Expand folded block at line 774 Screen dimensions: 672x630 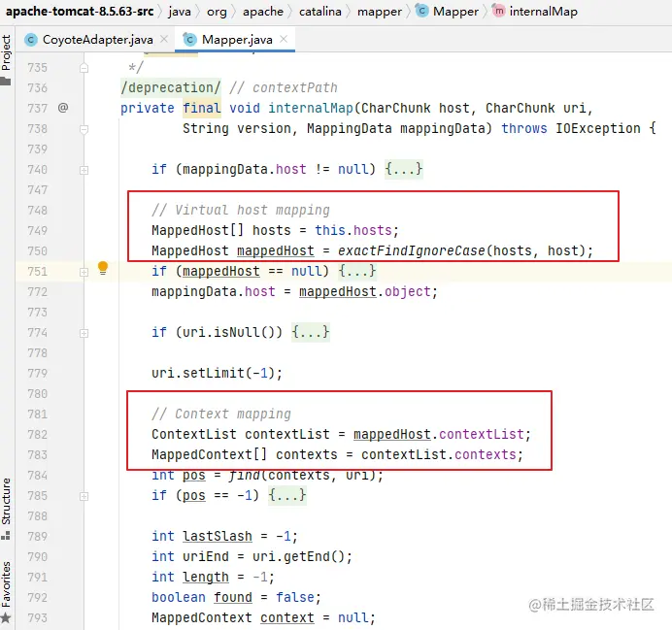(x=84, y=333)
